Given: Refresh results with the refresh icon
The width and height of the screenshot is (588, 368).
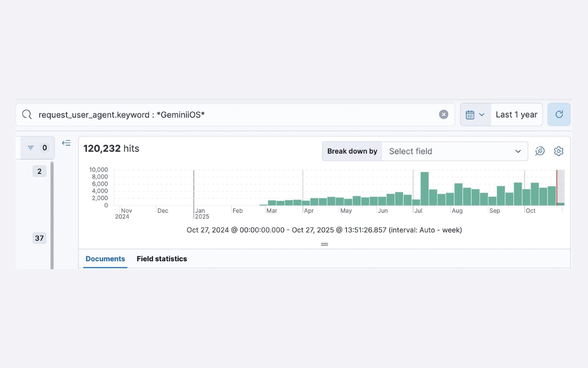Looking at the screenshot, I should 559,114.
